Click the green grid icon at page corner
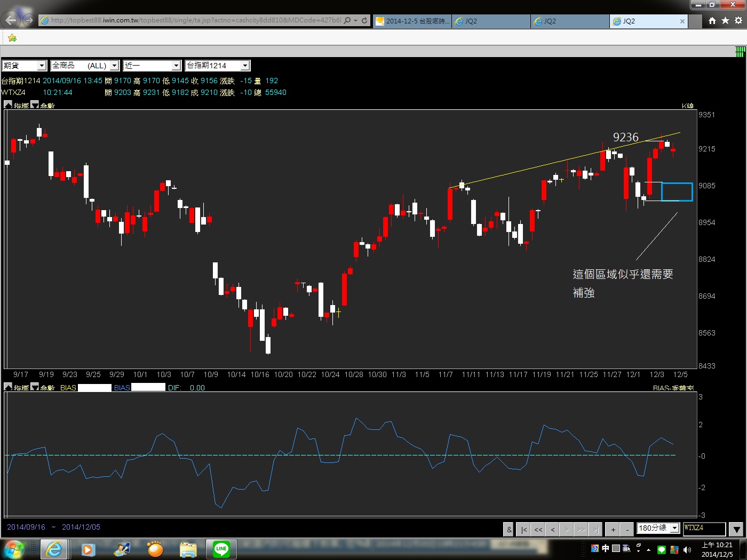This screenshot has height=560, width=747. point(740,52)
